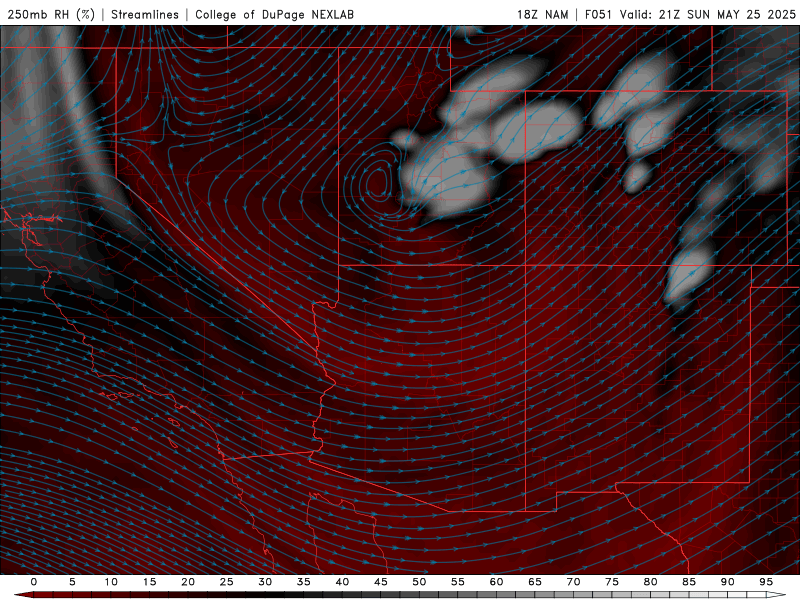The image size is (800, 600).
Task: Click the closed streamline circulation center
Action: (x=377, y=182)
